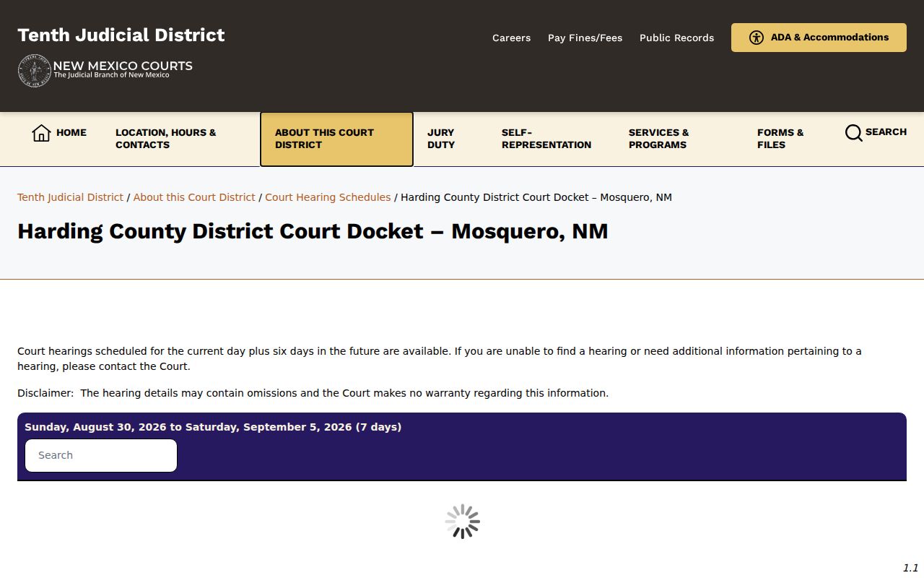Image resolution: width=924 pixels, height=578 pixels.
Task: Click the home house icon
Action: (41, 133)
